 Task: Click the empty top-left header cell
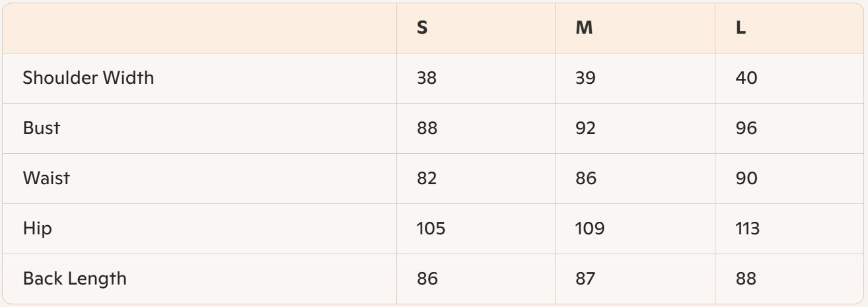(199, 29)
